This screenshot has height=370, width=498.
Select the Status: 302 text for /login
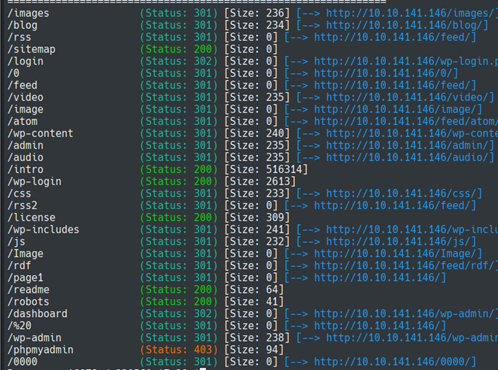pos(179,61)
